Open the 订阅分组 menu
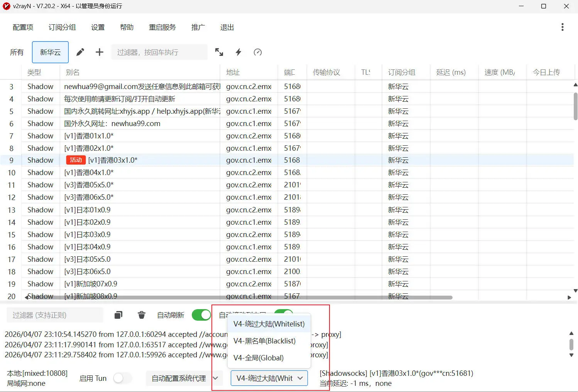This screenshot has width=578, height=392. point(62,27)
